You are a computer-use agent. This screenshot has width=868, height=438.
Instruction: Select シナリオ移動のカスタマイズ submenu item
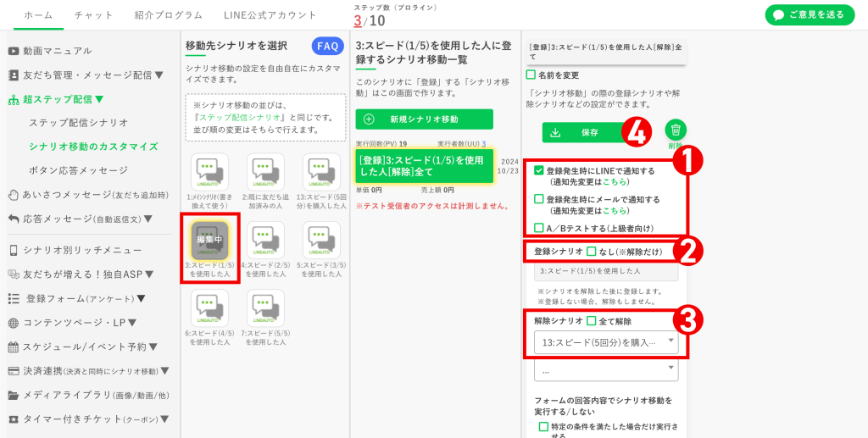(x=93, y=147)
